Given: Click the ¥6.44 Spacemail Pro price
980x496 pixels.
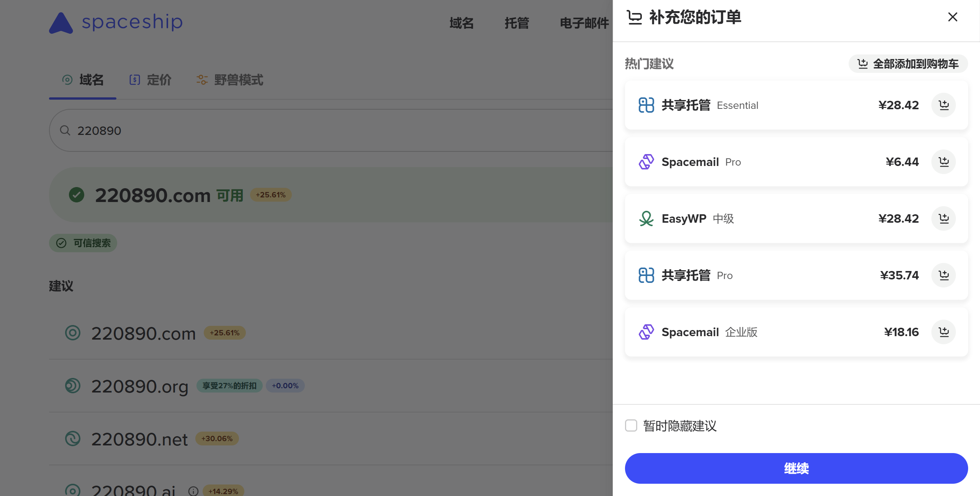Looking at the screenshot, I should coord(902,162).
